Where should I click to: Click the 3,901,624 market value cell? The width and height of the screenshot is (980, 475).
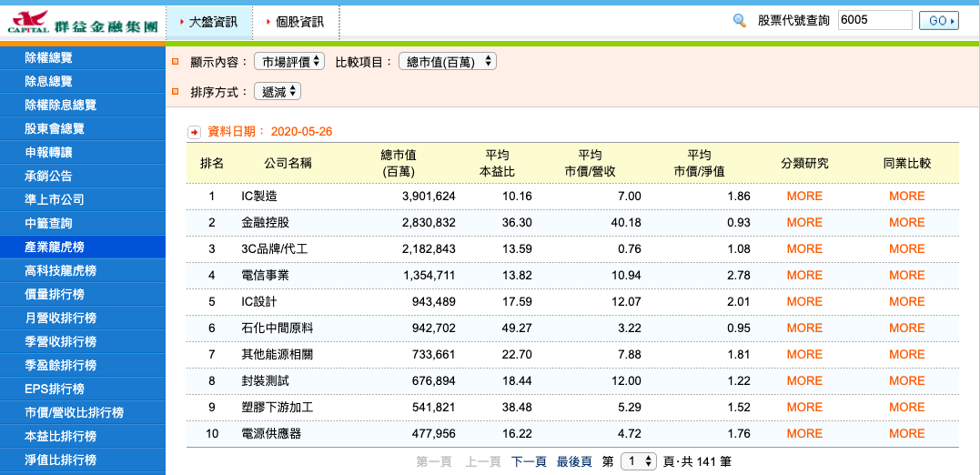click(429, 197)
